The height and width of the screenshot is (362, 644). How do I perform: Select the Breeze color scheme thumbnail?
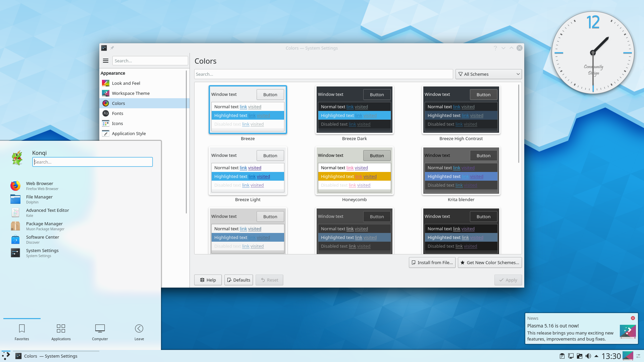247,110
